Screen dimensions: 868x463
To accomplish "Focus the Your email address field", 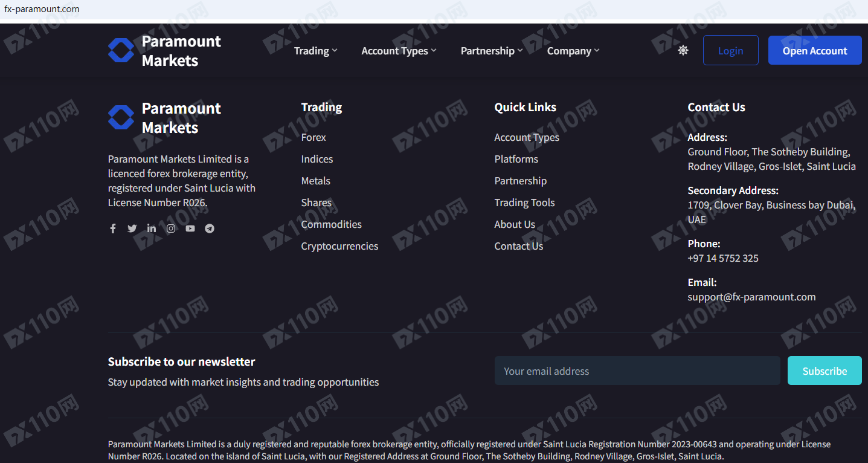I will [x=637, y=371].
